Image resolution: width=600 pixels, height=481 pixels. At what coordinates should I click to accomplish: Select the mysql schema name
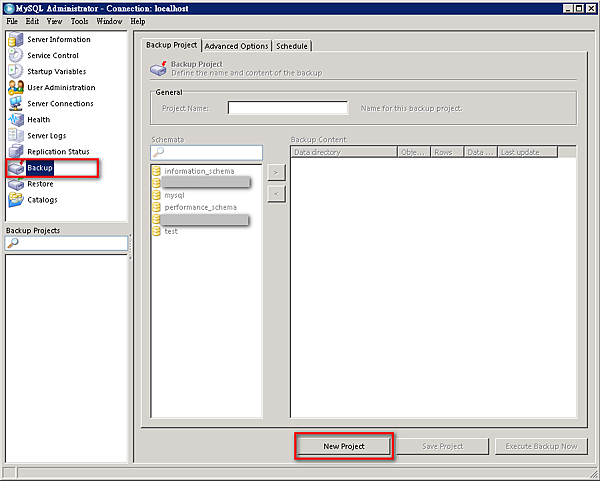(174, 195)
